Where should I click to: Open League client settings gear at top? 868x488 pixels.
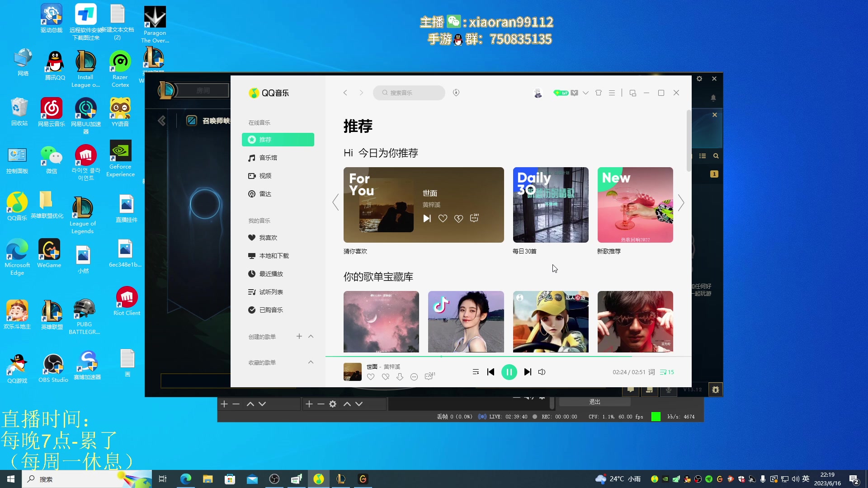click(x=699, y=79)
